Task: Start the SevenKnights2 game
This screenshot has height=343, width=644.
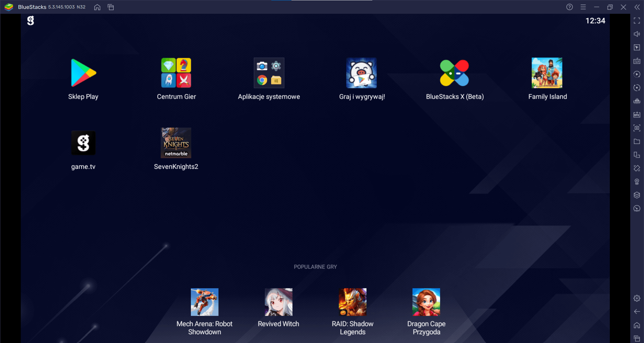Action: coord(176,143)
